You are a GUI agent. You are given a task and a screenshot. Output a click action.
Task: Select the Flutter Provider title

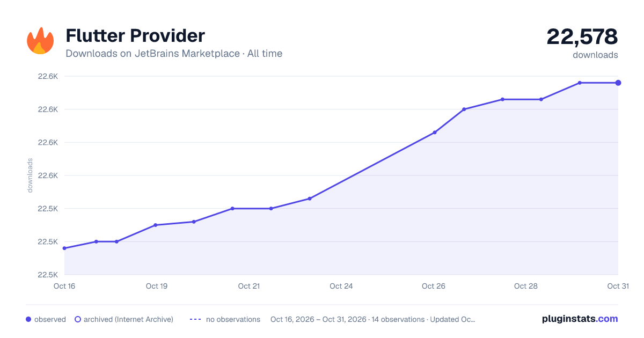tap(135, 36)
